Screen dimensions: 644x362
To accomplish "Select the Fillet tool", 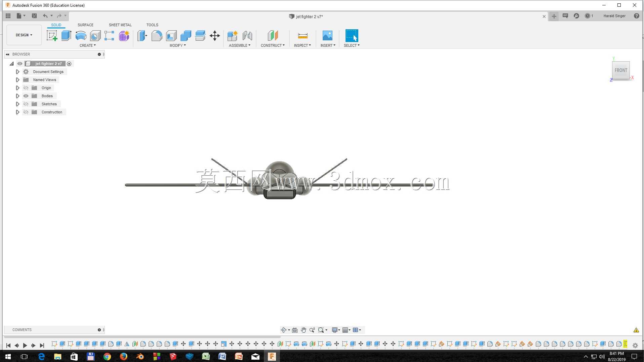I will (x=157, y=36).
